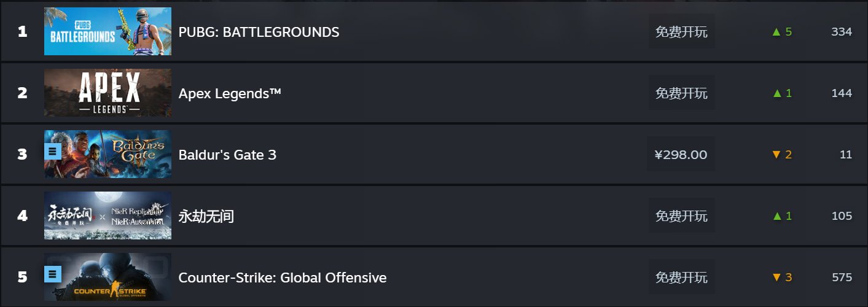Select the Baldur's Gate 3 cover art
868x307 pixels.
(108, 154)
